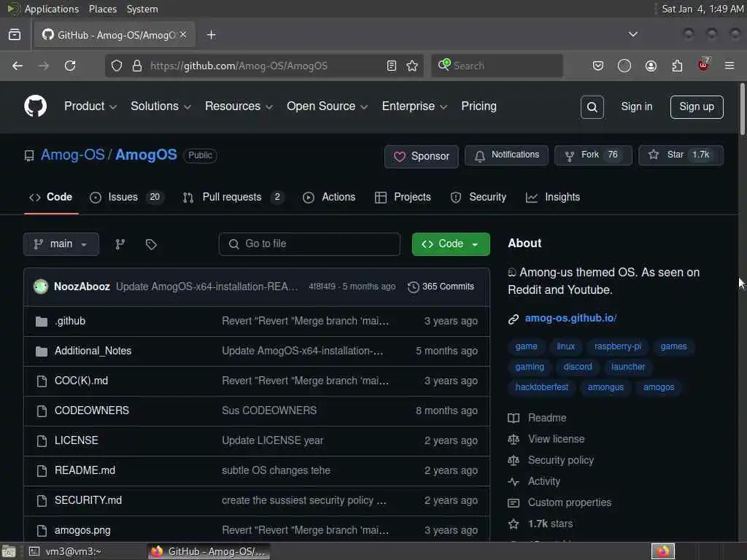Close the GitHub browser tab

[183, 35]
